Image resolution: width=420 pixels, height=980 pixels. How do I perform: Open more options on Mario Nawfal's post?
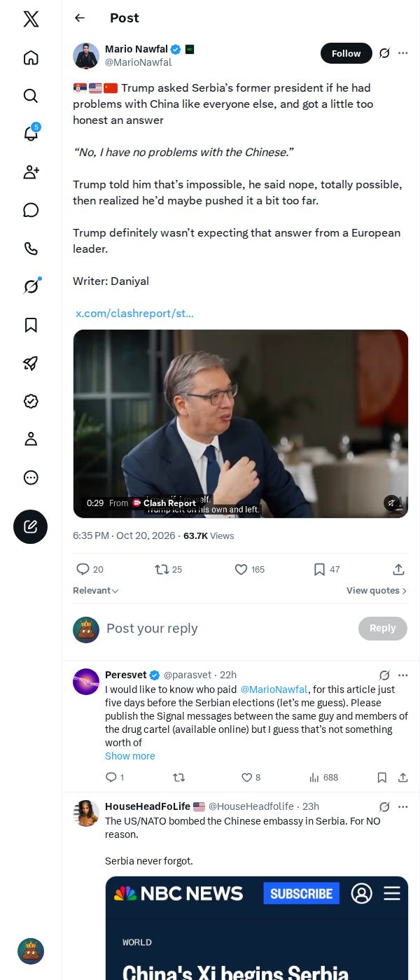point(403,53)
